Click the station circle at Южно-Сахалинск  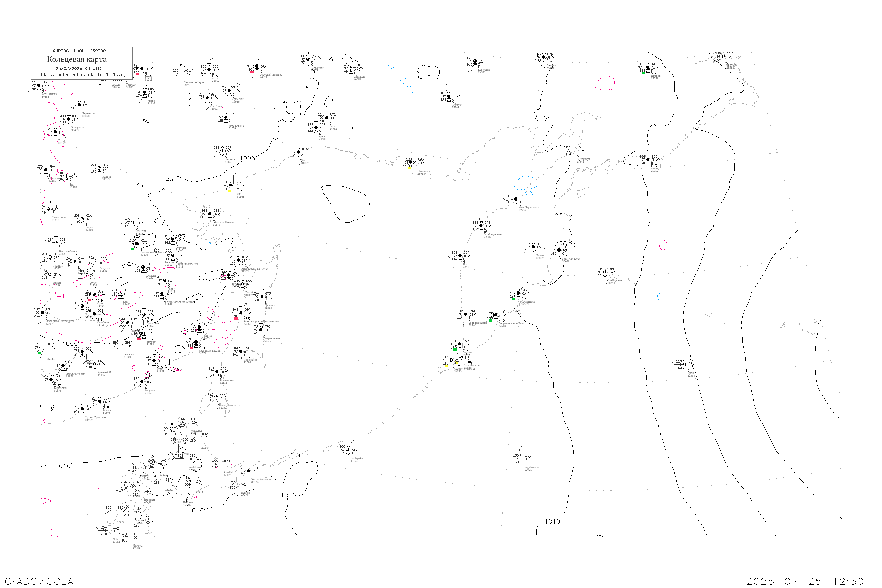[216, 397]
